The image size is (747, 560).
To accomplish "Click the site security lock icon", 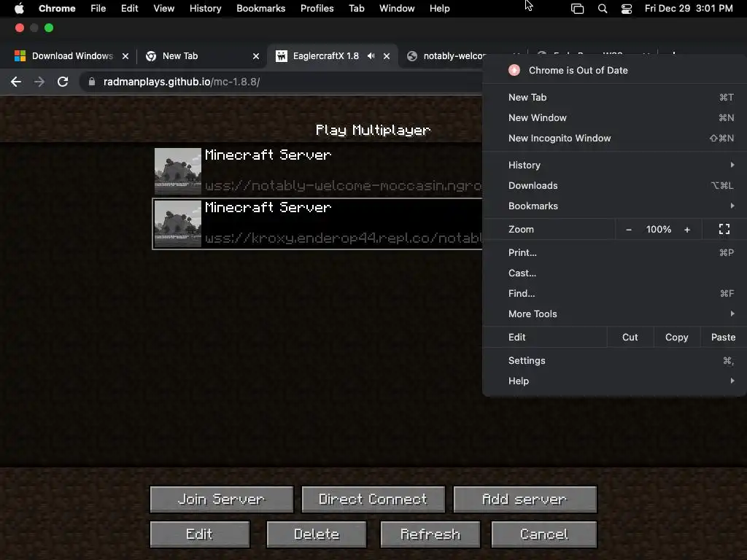I will [92, 82].
